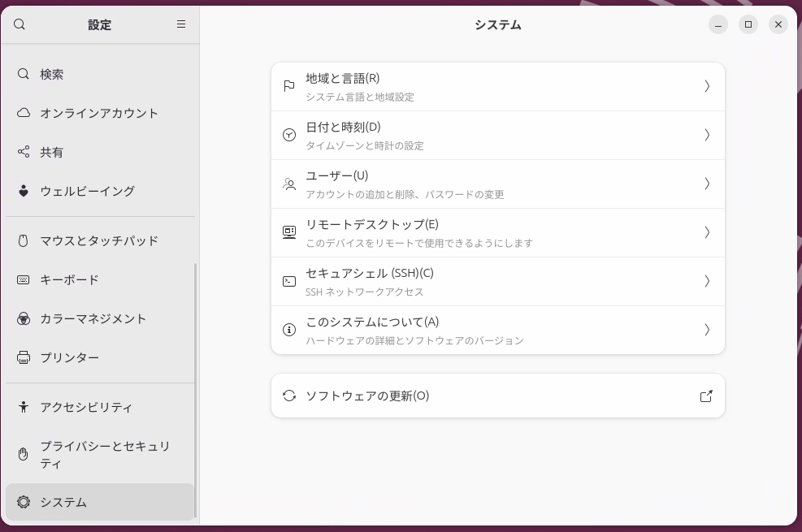Image resolution: width=802 pixels, height=532 pixels.
Task: Open このシステムについて(A) page
Action: pos(497,330)
